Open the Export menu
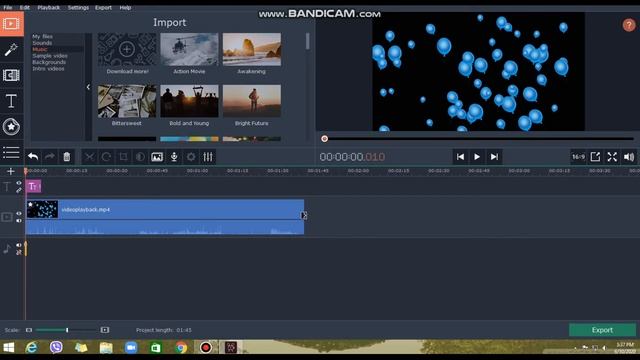 (103, 7)
